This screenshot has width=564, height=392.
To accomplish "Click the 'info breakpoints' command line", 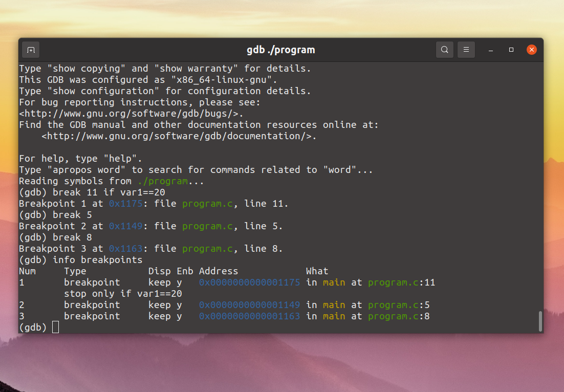I will coord(80,260).
